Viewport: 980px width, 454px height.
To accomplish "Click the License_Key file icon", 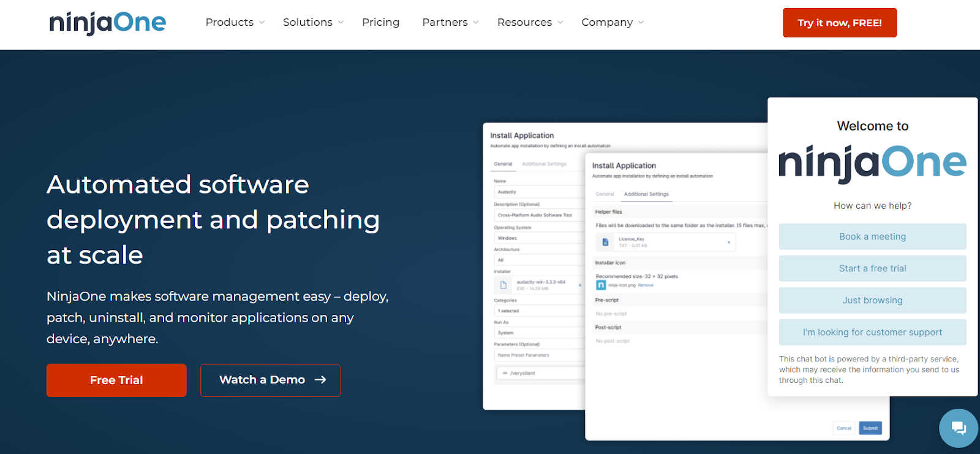I will point(605,242).
